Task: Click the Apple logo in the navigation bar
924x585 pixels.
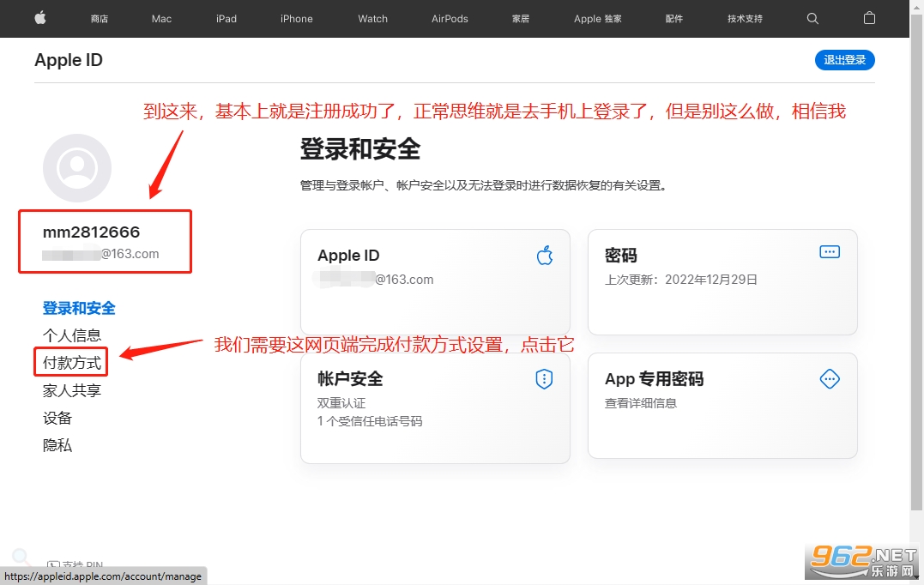Action: pos(39,18)
